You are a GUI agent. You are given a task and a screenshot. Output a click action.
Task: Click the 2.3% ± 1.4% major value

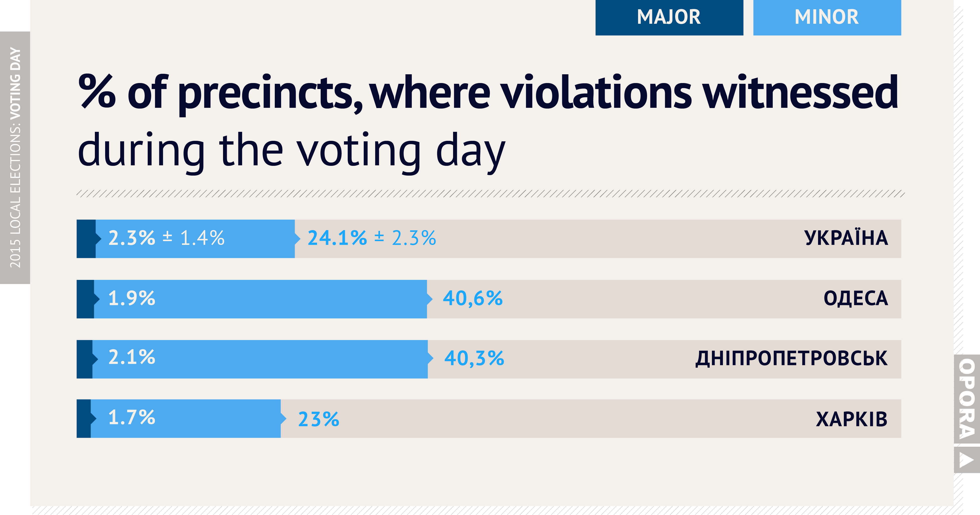click(166, 238)
